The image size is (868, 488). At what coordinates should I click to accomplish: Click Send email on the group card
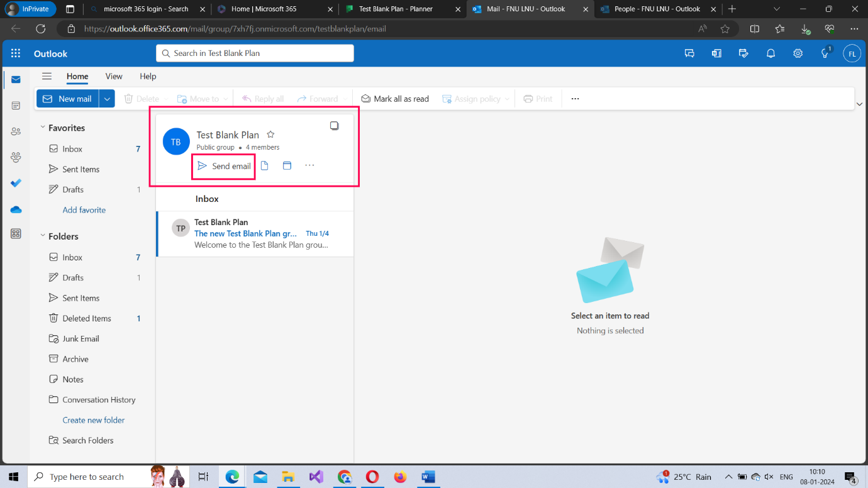(x=224, y=166)
